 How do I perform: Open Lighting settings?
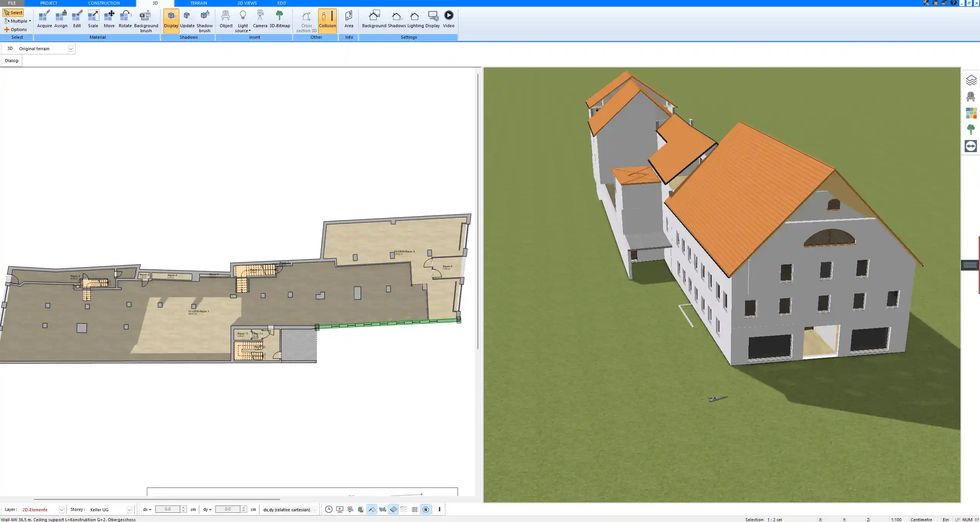415,19
